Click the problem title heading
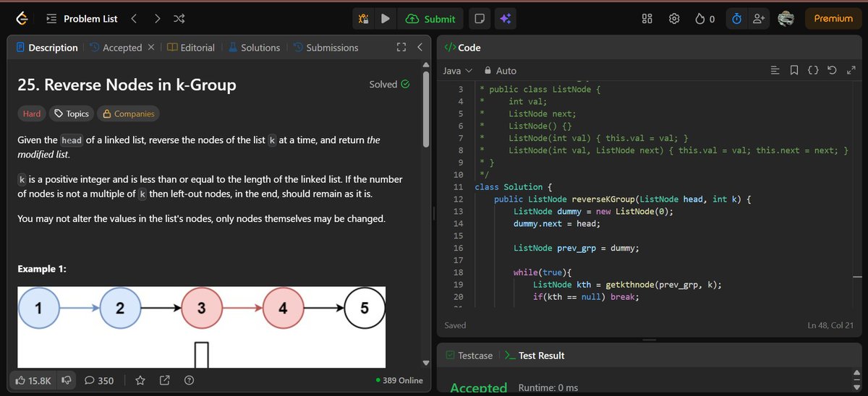The height and width of the screenshot is (396, 868). 127,85
